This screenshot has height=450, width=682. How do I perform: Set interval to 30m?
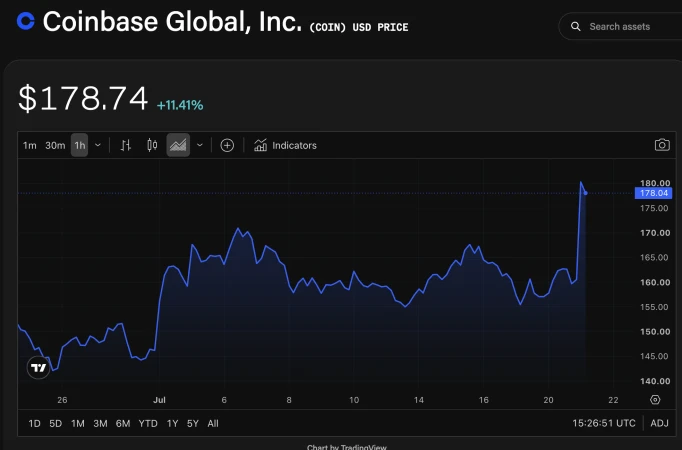point(55,145)
